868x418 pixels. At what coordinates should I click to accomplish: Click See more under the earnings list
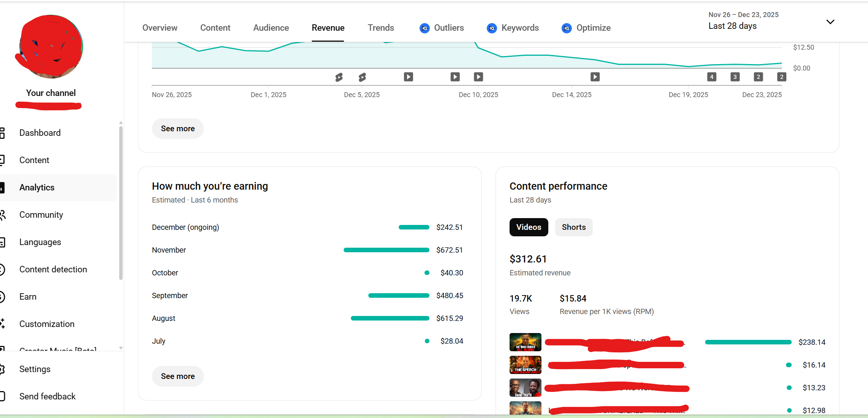178,376
